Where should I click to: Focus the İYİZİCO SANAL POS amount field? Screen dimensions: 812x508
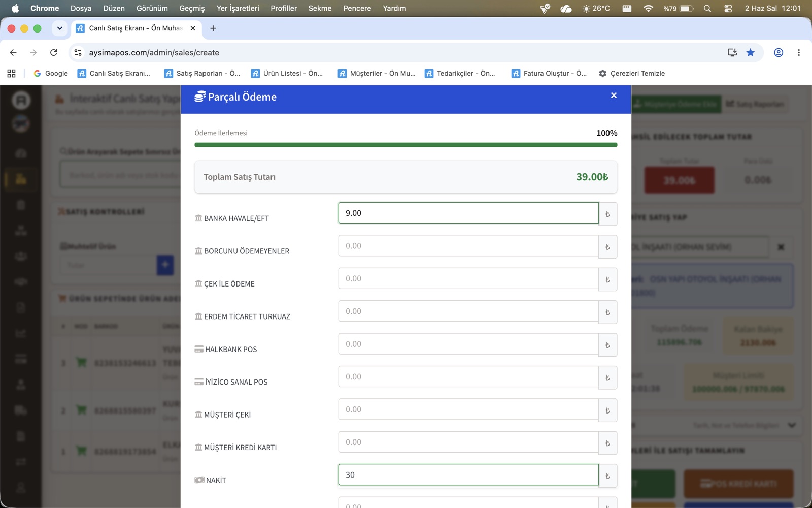pos(468,377)
